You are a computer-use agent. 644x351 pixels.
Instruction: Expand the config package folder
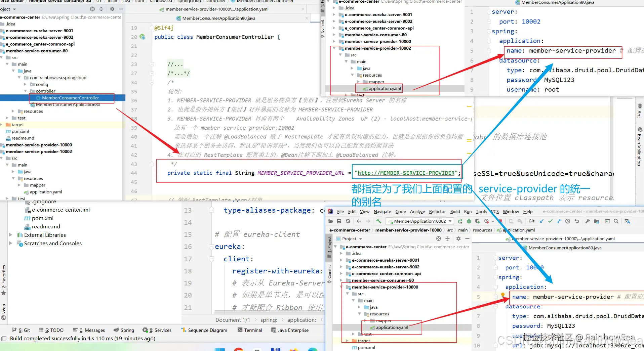click(x=25, y=85)
